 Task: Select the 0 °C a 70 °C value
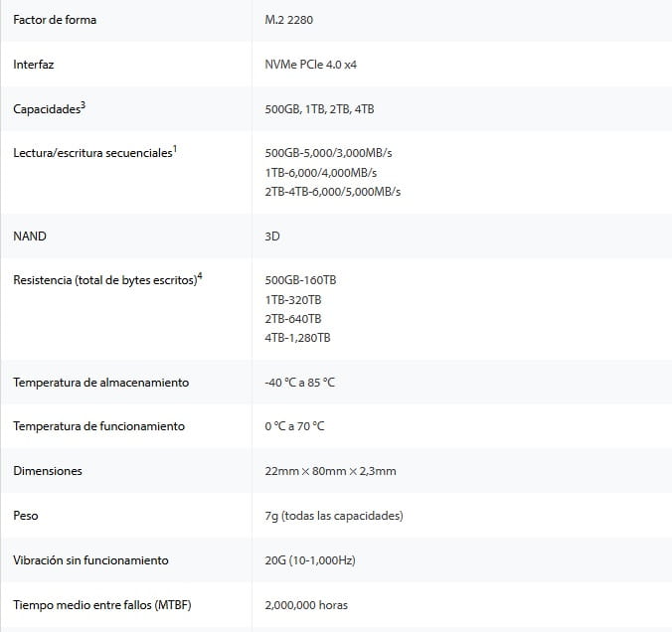(294, 426)
